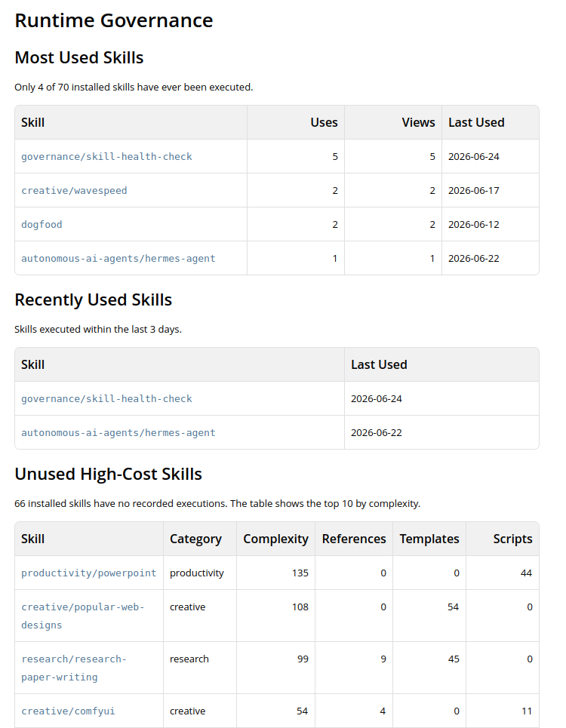The width and height of the screenshot is (566, 728).
Task: Click the Scripts column header
Action: (512, 539)
